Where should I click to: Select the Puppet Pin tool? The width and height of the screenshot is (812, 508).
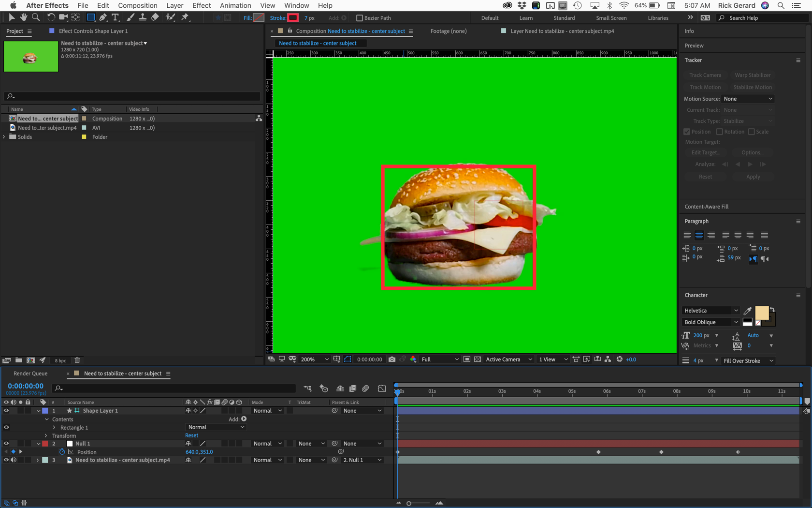pyautogui.click(x=185, y=17)
